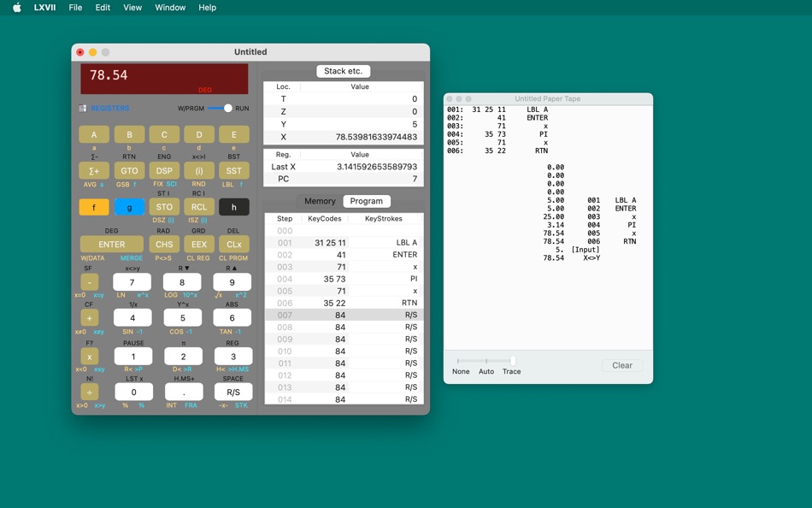Click digit key 7
This screenshot has height=508, width=812.
132,282
